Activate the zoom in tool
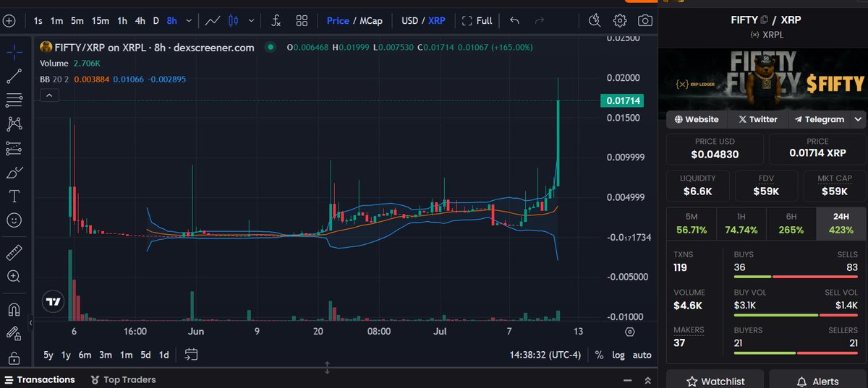 click(14, 276)
